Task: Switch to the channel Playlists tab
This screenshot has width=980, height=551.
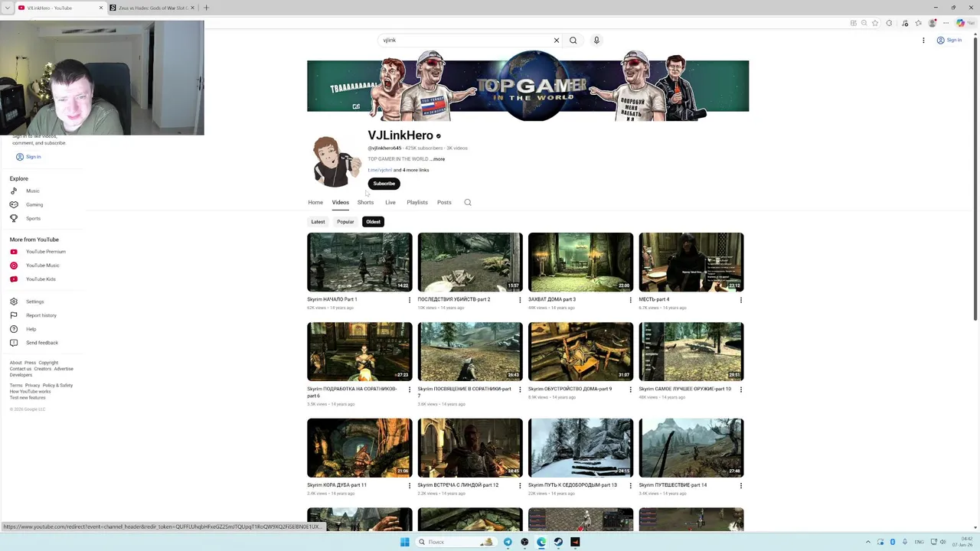Action: tap(417, 202)
